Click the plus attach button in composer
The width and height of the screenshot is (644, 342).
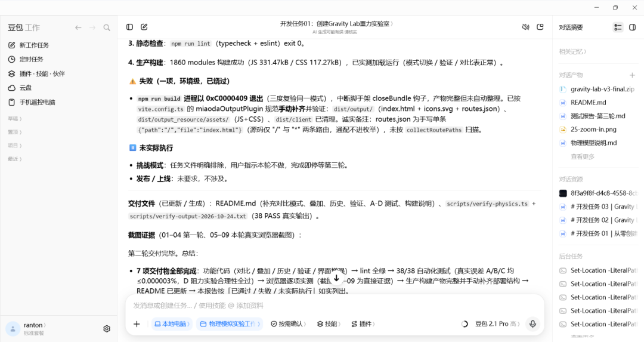[x=137, y=324]
